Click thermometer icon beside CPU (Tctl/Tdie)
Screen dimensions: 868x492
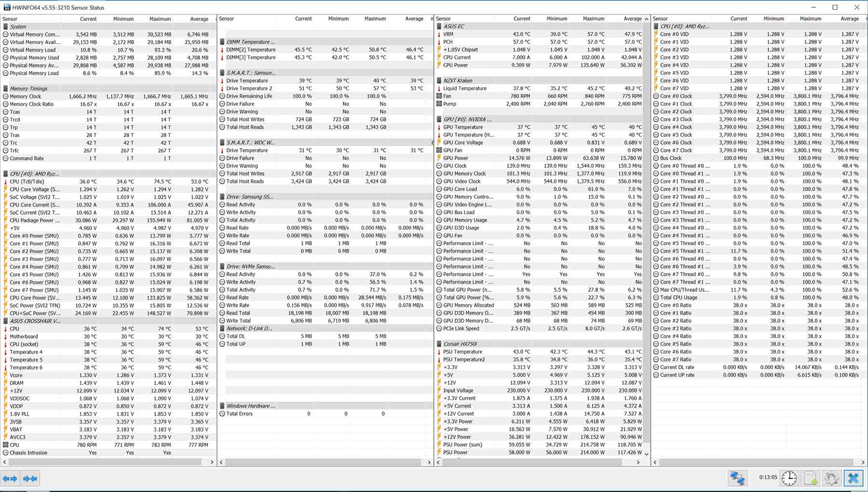pyautogui.click(x=6, y=182)
